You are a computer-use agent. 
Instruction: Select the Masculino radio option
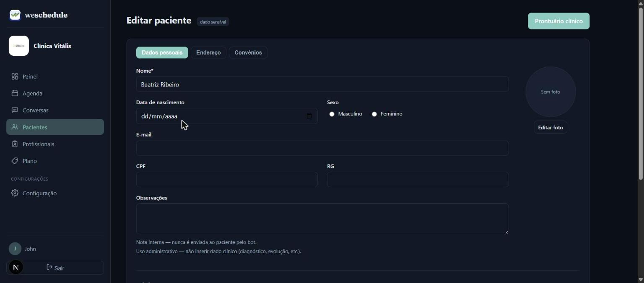click(x=332, y=114)
